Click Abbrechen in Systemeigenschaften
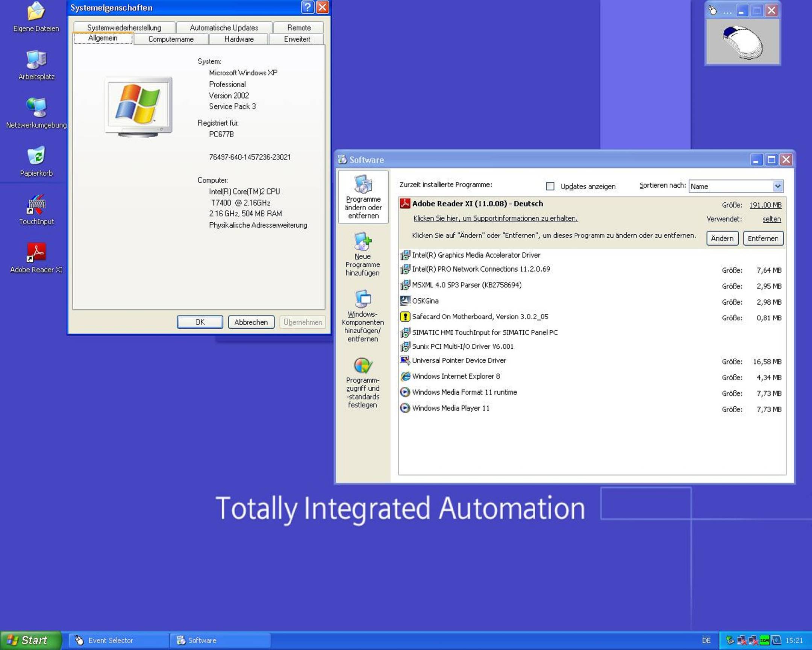Viewport: 812px width, 650px height. [x=251, y=322]
